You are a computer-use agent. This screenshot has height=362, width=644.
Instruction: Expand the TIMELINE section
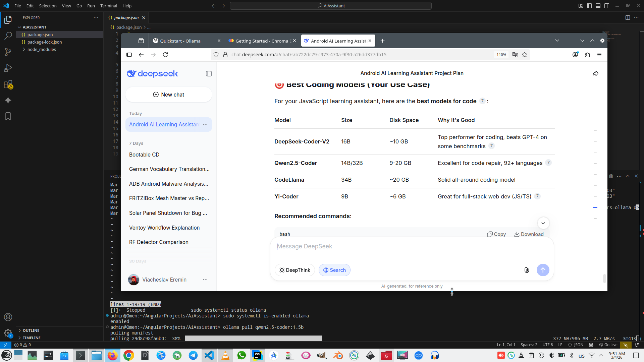click(32, 338)
